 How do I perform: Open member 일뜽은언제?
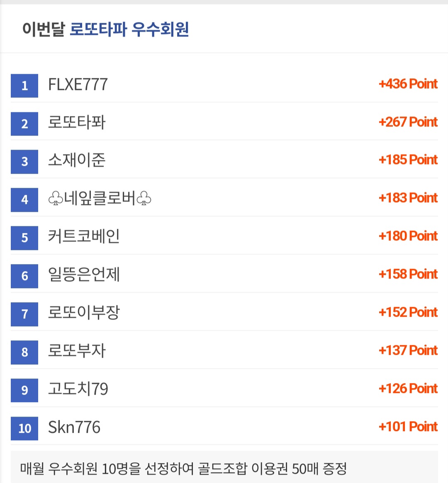tap(84, 274)
